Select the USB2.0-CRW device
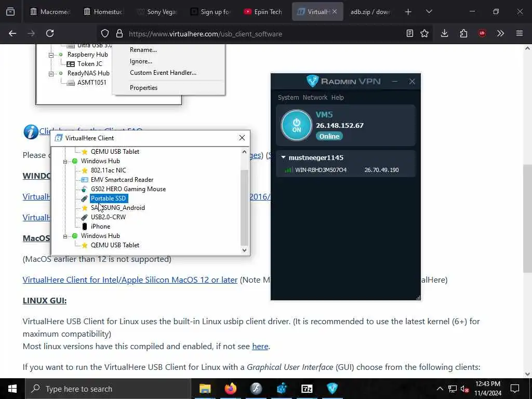 pos(108,217)
